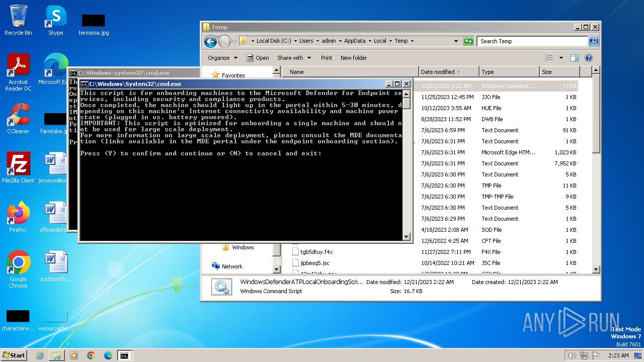Sort by the Date modified column header

[x=449, y=72]
